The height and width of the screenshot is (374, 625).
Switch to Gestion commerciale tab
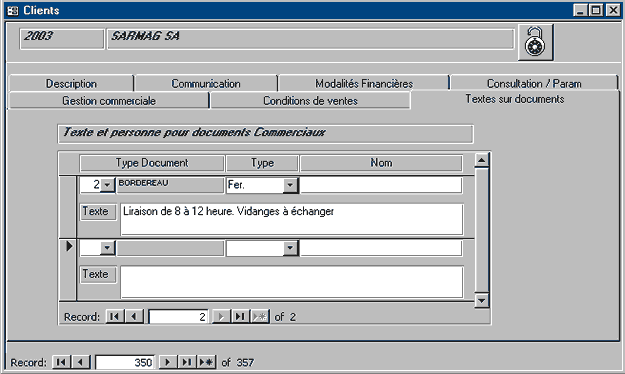click(108, 100)
